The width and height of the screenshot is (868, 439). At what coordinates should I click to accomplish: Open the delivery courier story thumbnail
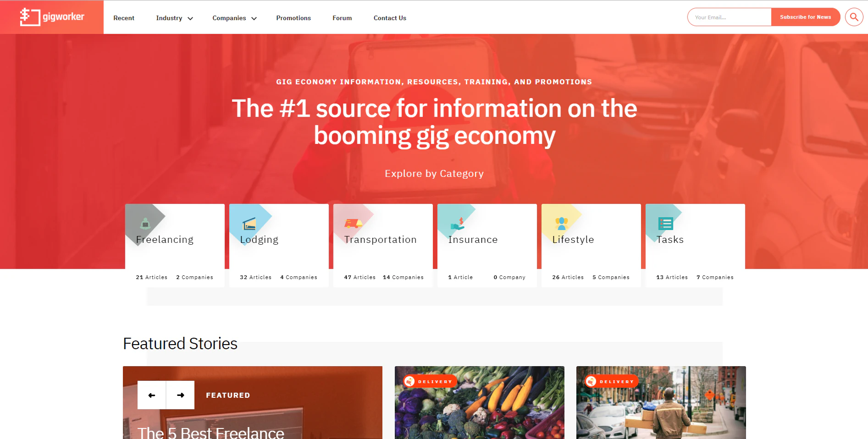click(661, 402)
